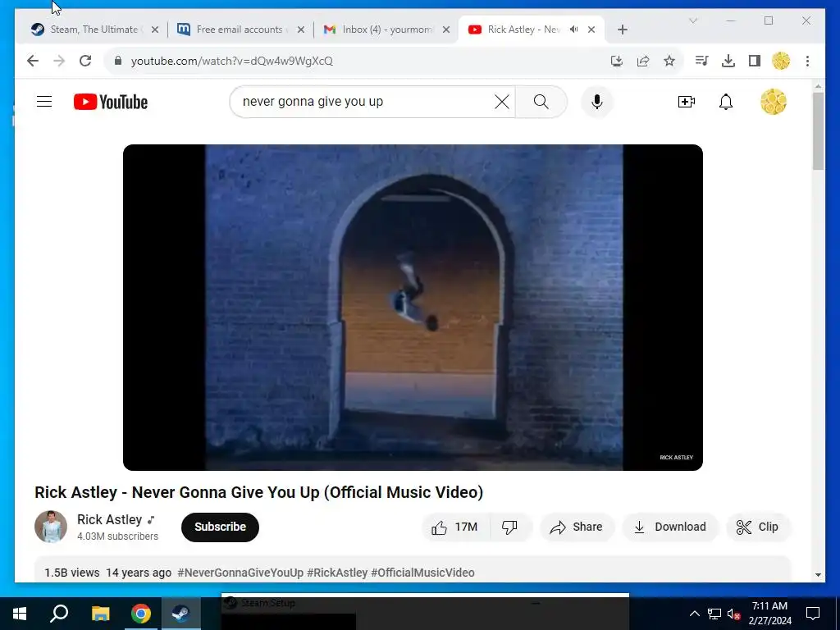Start voice search with microphone icon

(x=597, y=102)
